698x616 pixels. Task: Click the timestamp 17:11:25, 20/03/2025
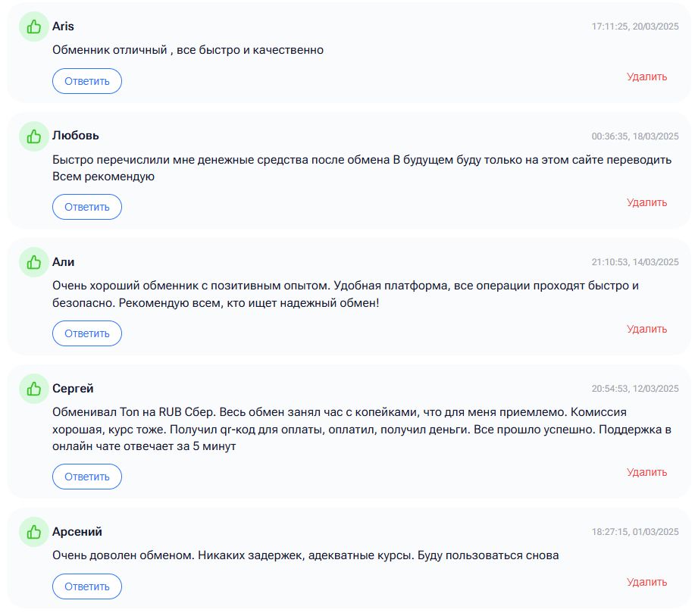(x=634, y=27)
